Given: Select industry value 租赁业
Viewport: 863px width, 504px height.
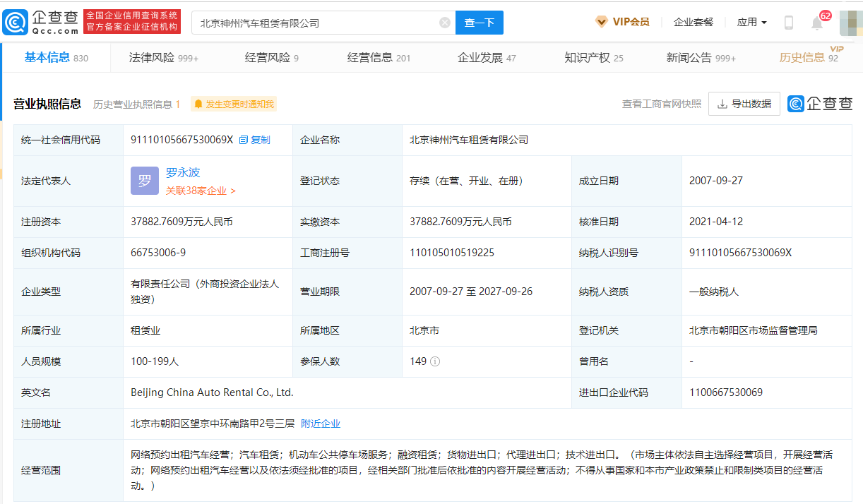Looking at the screenshot, I should point(145,330).
